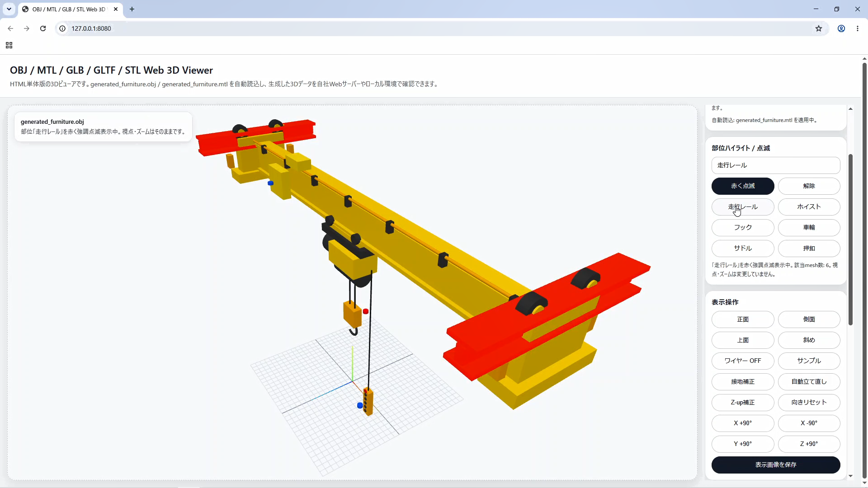Click 解除 to clear the highlight
This screenshot has height=488, width=868.
809,186
